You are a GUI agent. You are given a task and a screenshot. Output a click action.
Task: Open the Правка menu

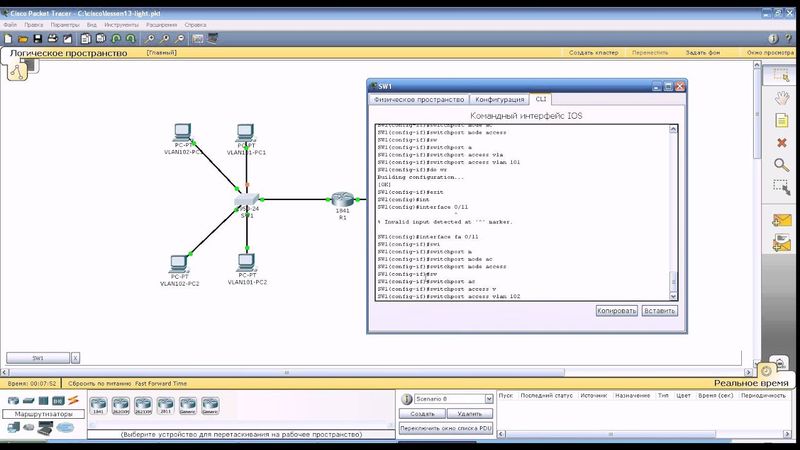pyautogui.click(x=34, y=24)
